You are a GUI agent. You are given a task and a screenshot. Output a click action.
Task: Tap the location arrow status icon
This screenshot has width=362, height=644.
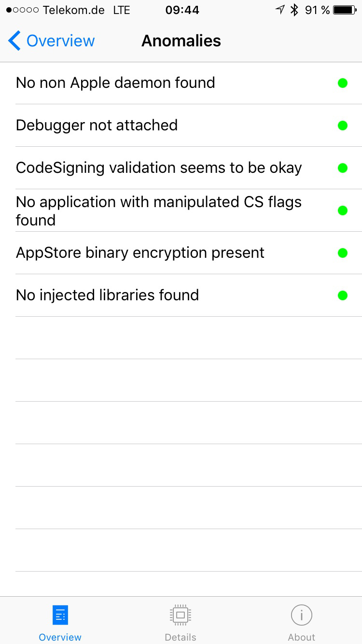click(280, 10)
